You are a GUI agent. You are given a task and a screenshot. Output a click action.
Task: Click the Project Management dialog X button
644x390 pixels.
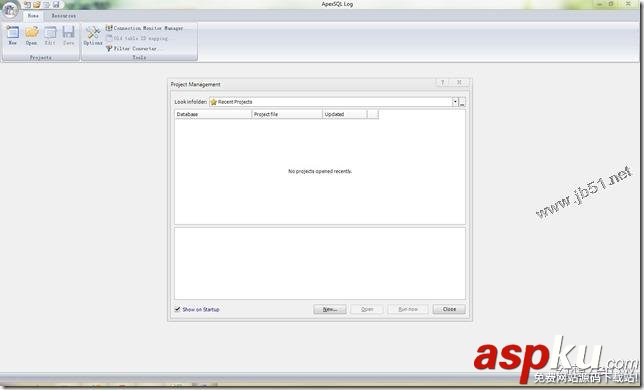pos(459,83)
